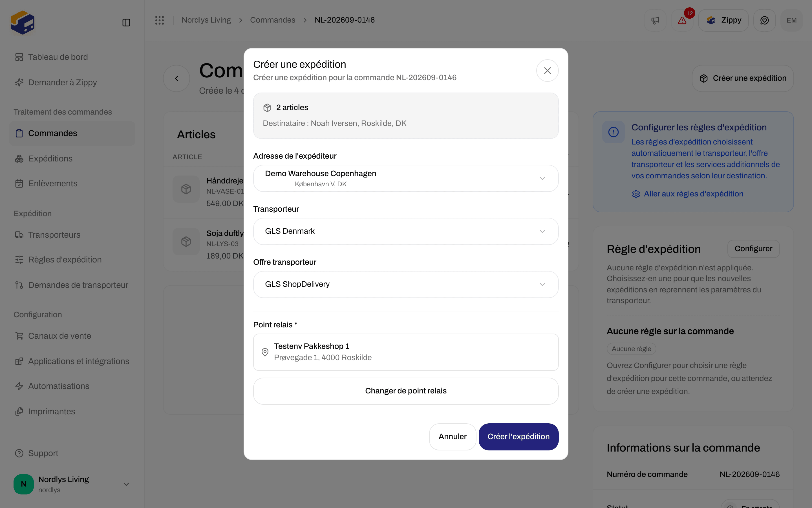
Task: Expand the Nordlys Living account switcher
Action: 72,484
